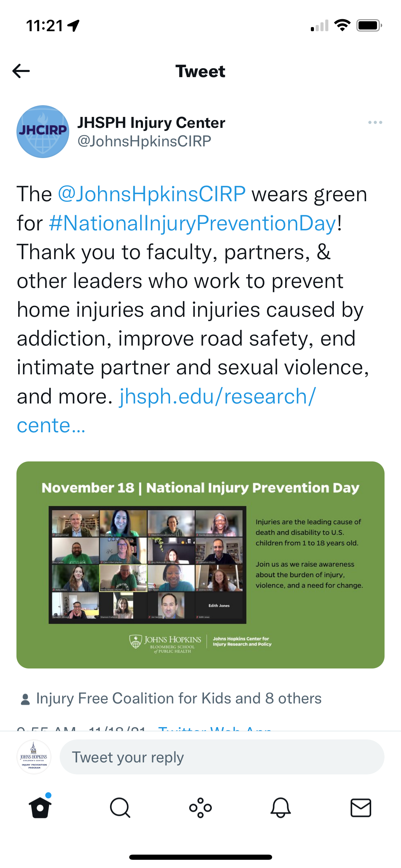Open the jhsph.edu/research link
The height and width of the screenshot is (868, 401).
click(x=167, y=411)
